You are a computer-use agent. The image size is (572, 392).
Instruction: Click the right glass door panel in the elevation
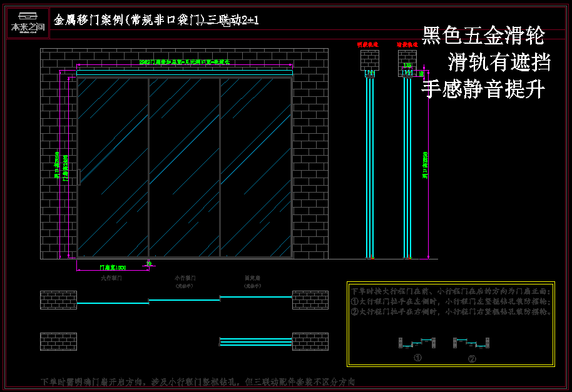(256, 168)
